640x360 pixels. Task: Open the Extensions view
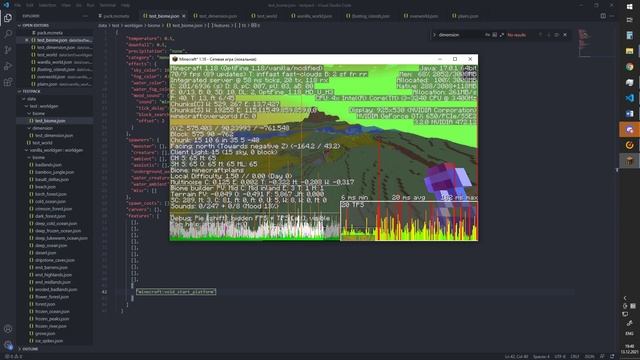pyautogui.click(x=8, y=82)
